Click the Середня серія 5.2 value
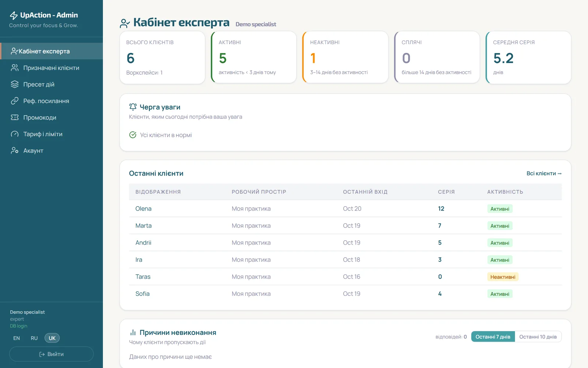 pos(503,58)
